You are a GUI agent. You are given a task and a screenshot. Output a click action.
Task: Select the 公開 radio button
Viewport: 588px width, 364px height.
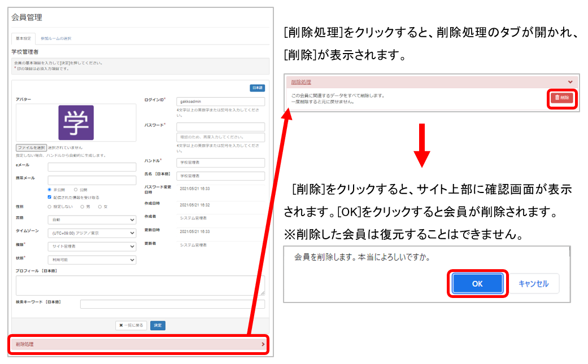coord(76,190)
